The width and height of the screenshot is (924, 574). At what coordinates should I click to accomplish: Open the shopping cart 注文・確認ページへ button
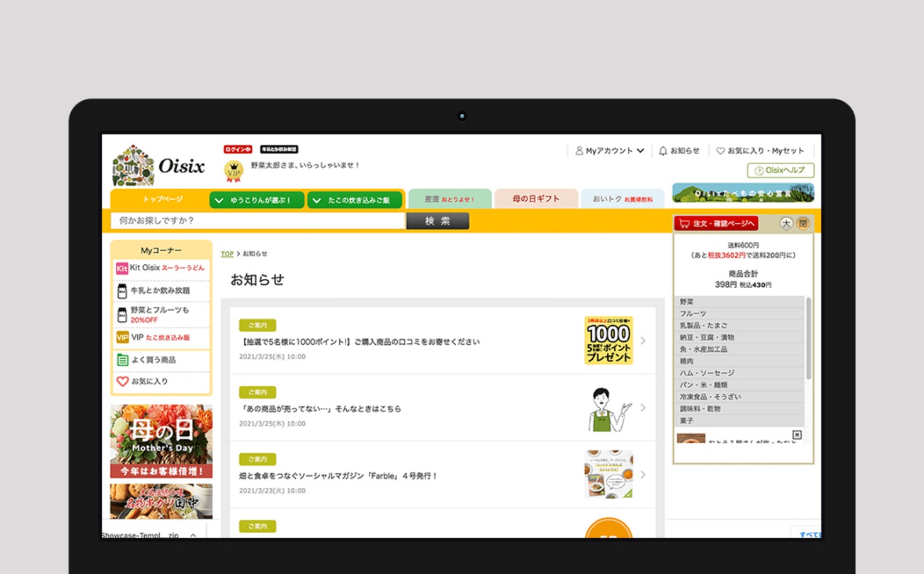(716, 223)
